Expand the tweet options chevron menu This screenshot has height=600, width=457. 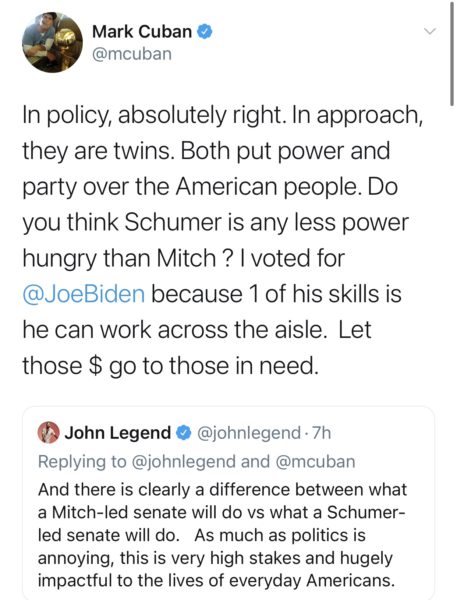point(431,31)
